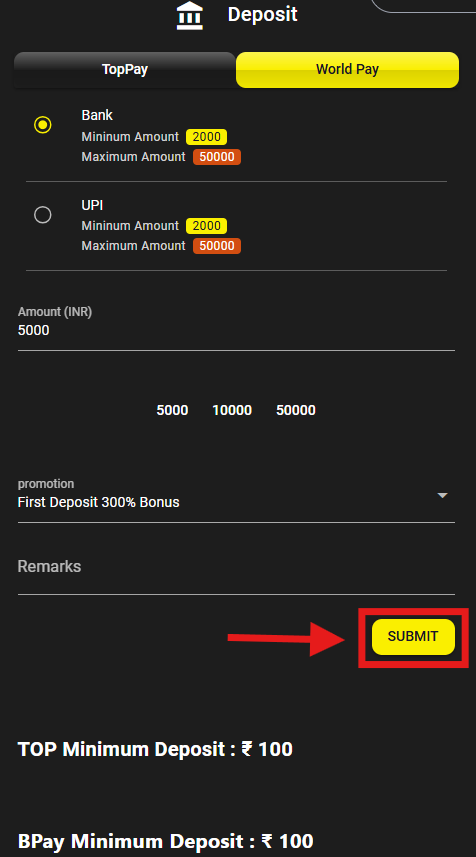Select the Bank radio button
476x857 pixels.
click(43, 125)
